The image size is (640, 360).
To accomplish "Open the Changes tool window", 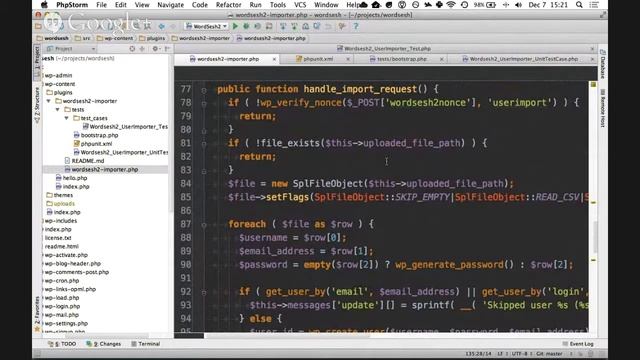I will [x=104, y=344].
